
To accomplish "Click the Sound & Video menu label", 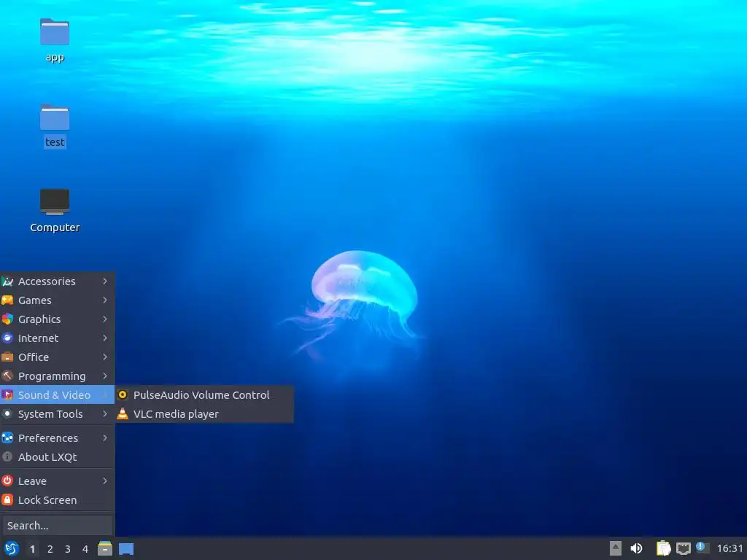I will [x=54, y=394].
